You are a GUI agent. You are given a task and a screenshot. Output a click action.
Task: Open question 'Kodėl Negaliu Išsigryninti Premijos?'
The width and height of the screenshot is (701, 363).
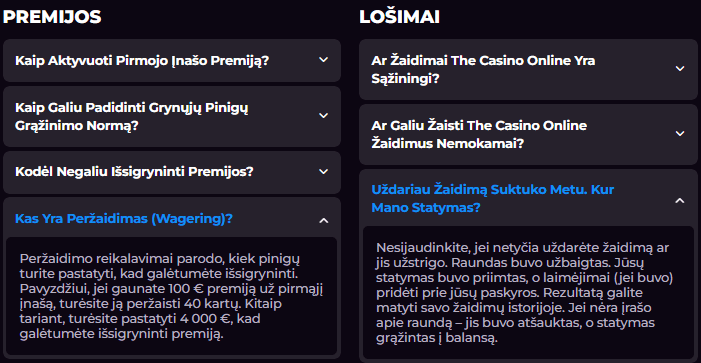coord(172,172)
